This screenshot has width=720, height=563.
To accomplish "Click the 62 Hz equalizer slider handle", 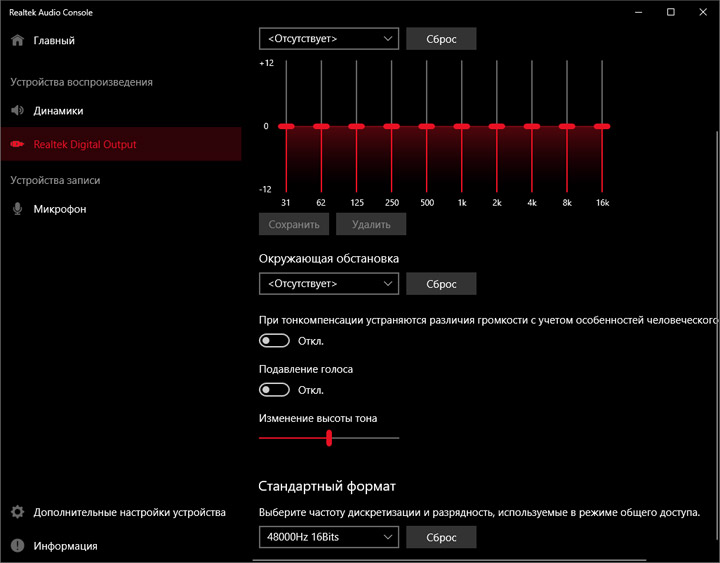I will pos(321,126).
